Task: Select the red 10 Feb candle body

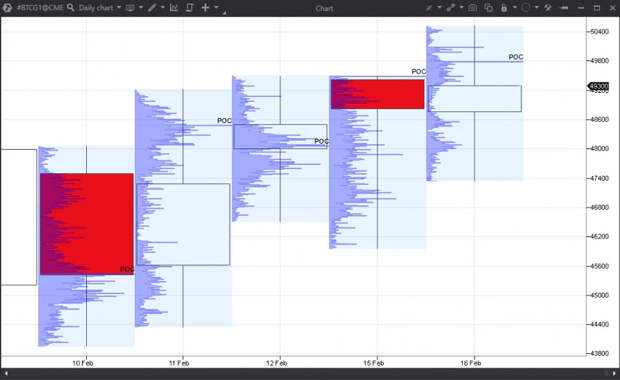Action: [87, 224]
